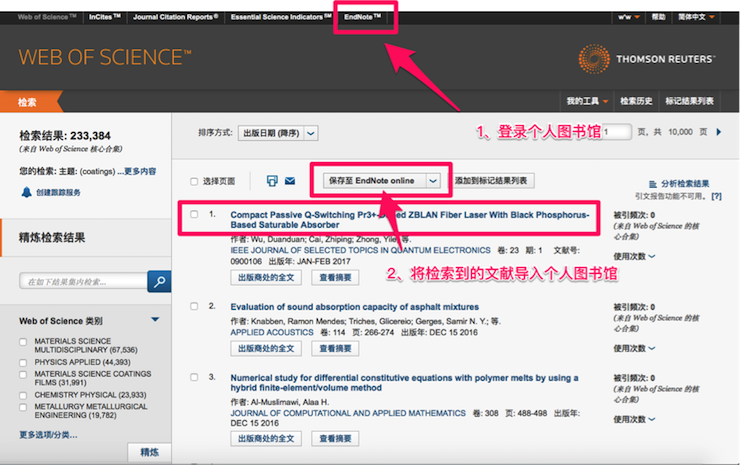740x465 pixels.
Task: Click 分析检索结果 link
Action: pyautogui.click(x=685, y=184)
